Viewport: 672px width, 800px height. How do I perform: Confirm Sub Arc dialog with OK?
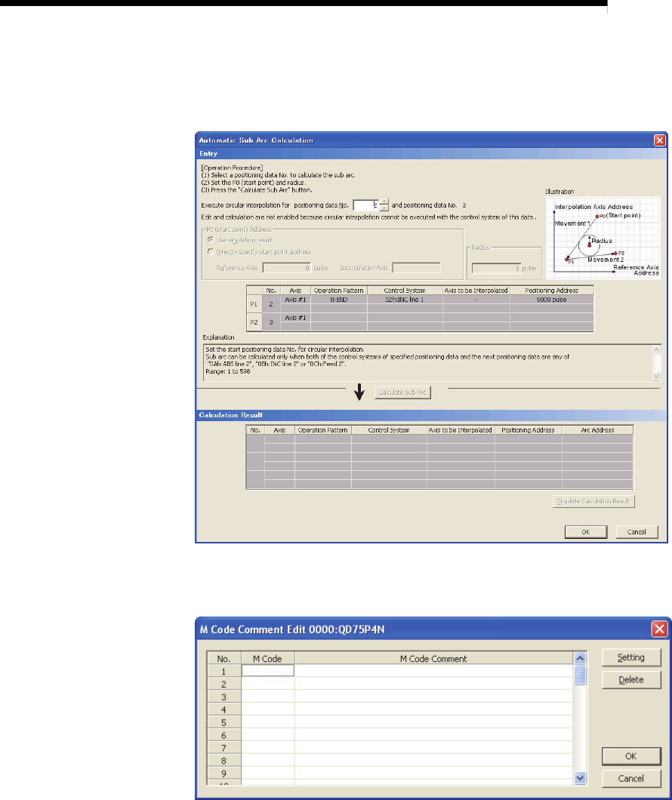[586, 531]
